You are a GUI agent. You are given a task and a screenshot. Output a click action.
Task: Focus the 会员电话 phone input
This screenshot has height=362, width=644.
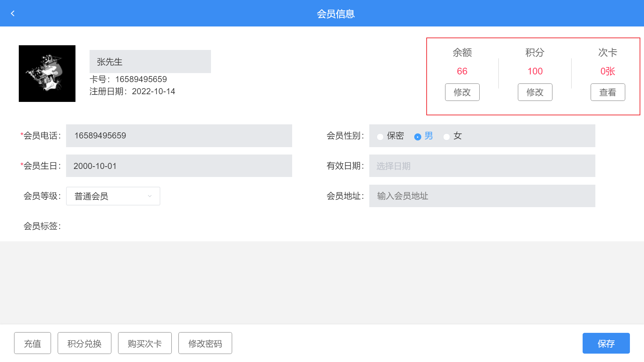pos(179,136)
